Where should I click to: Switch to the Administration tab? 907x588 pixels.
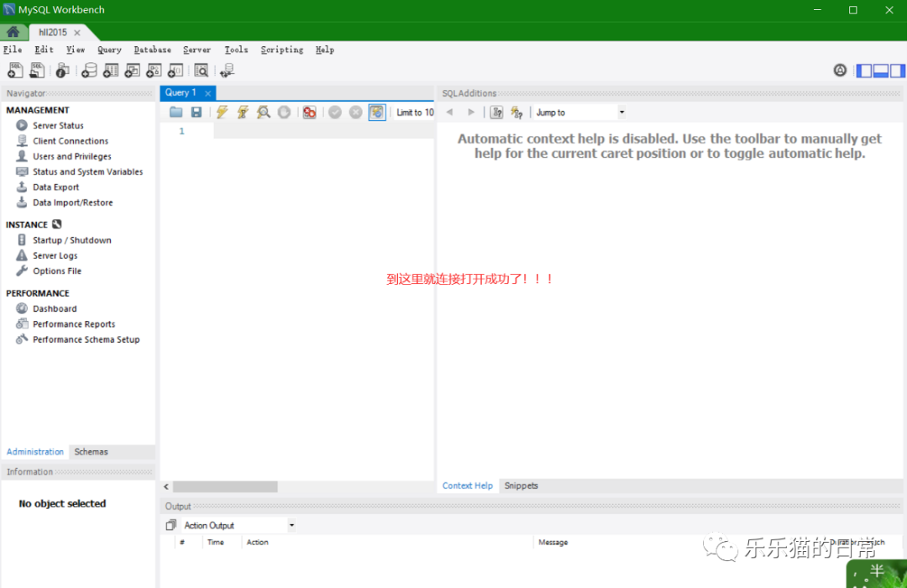[x=34, y=452]
